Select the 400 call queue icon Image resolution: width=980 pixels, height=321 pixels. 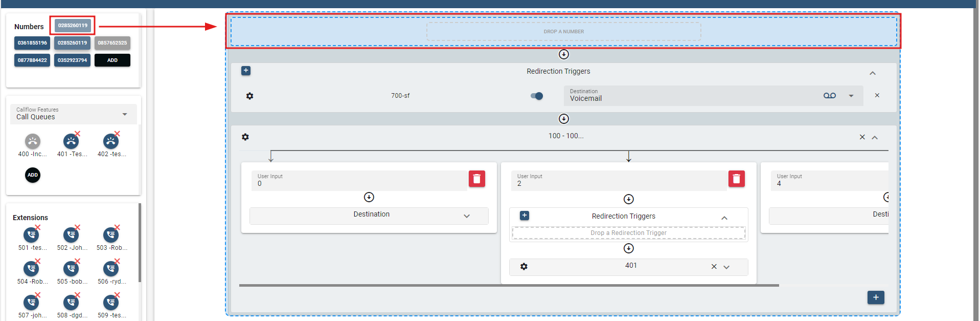[x=33, y=142]
